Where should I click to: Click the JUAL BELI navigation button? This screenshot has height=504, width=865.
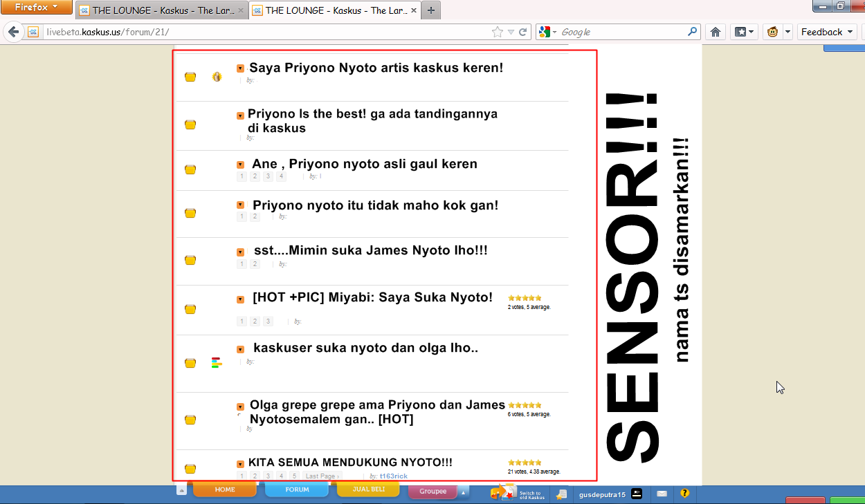coord(368,490)
